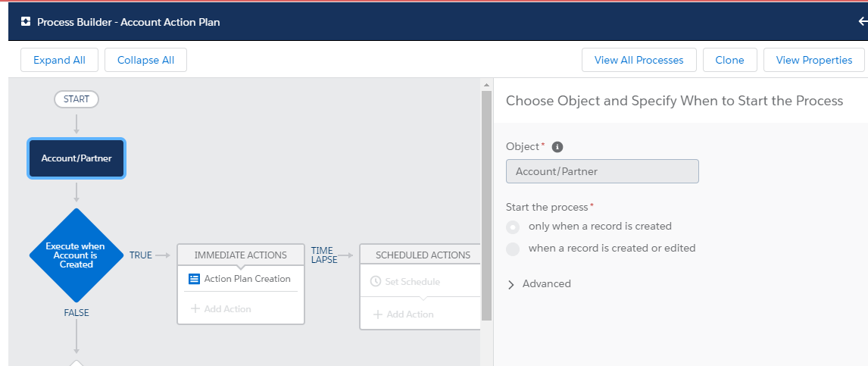Click the Clone button
The height and width of the screenshot is (366, 868).
pyautogui.click(x=729, y=60)
